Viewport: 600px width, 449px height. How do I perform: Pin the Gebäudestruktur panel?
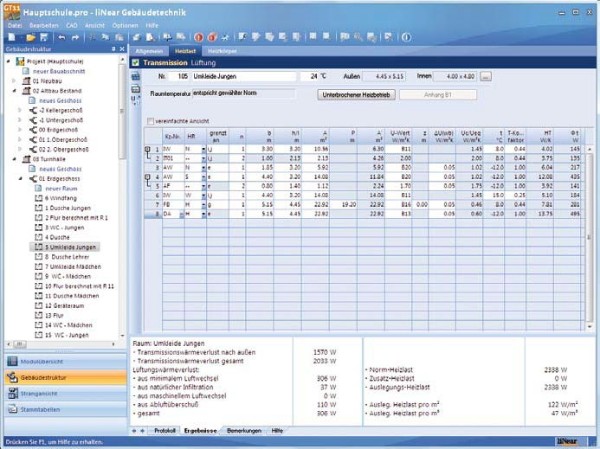pos(114,49)
